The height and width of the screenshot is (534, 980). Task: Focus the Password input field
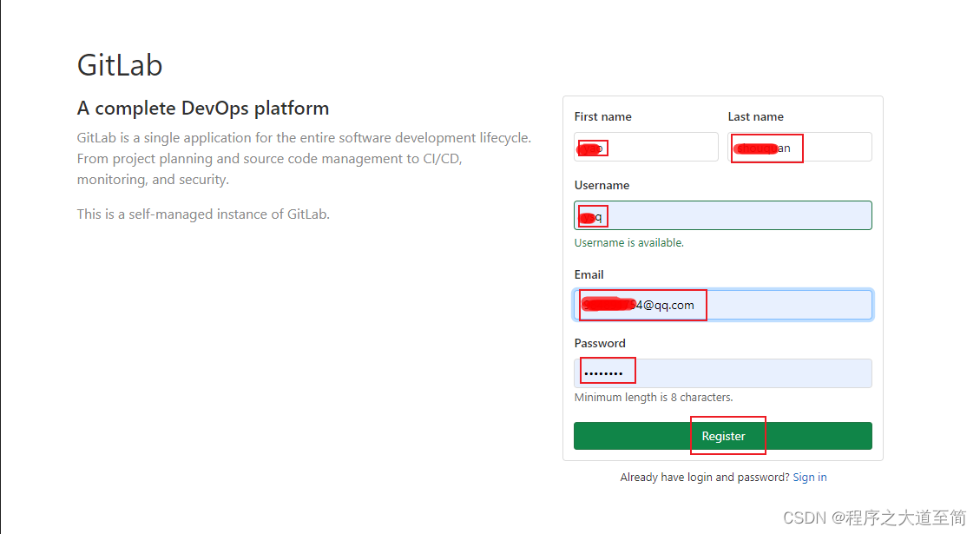(722, 372)
